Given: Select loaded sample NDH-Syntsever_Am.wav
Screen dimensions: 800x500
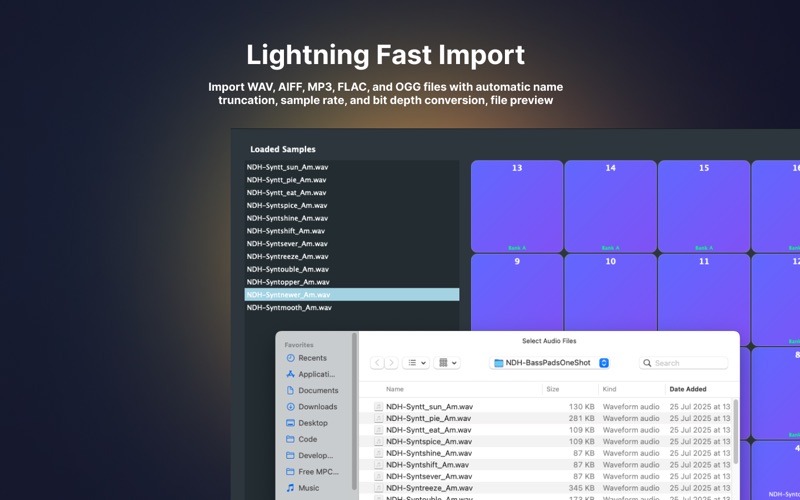Looking at the screenshot, I should click(x=352, y=243).
